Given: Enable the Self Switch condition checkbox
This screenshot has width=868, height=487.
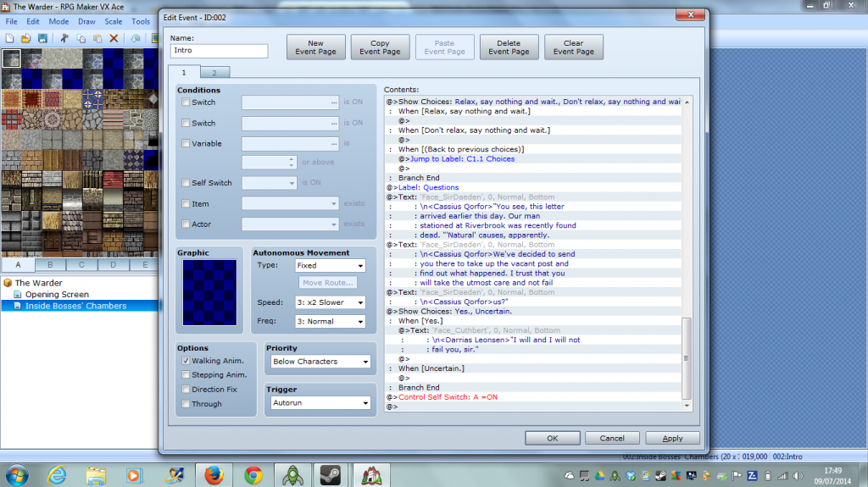Looking at the screenshot, I should point(186,183).
